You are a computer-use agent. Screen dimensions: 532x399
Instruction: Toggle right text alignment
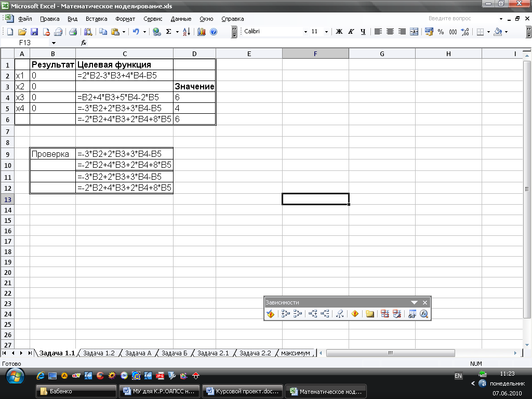coord(402,32)
